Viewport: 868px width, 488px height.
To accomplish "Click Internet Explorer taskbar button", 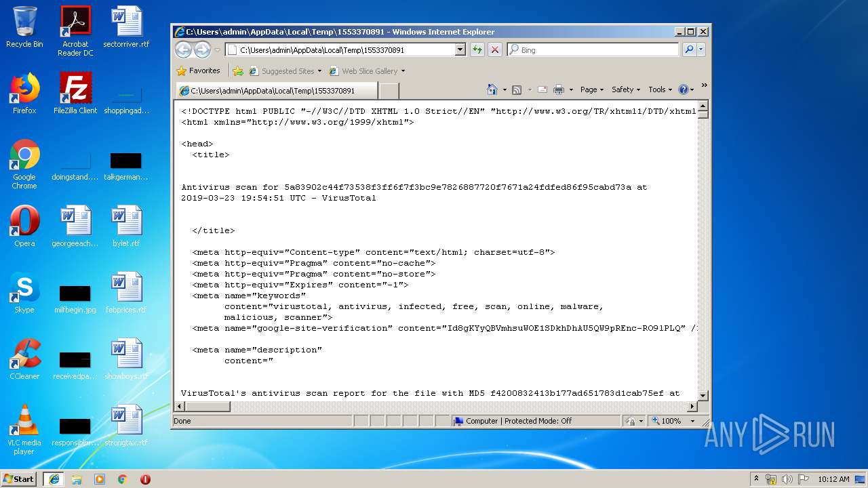I will 54,479.
